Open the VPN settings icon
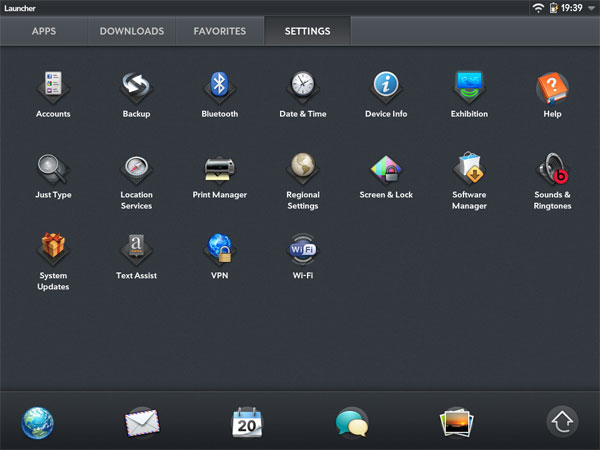 click(x=219, y=249)
